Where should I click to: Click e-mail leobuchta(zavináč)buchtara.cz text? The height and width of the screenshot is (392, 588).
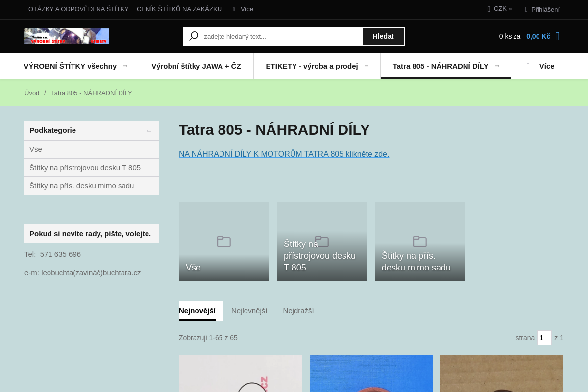91,273
